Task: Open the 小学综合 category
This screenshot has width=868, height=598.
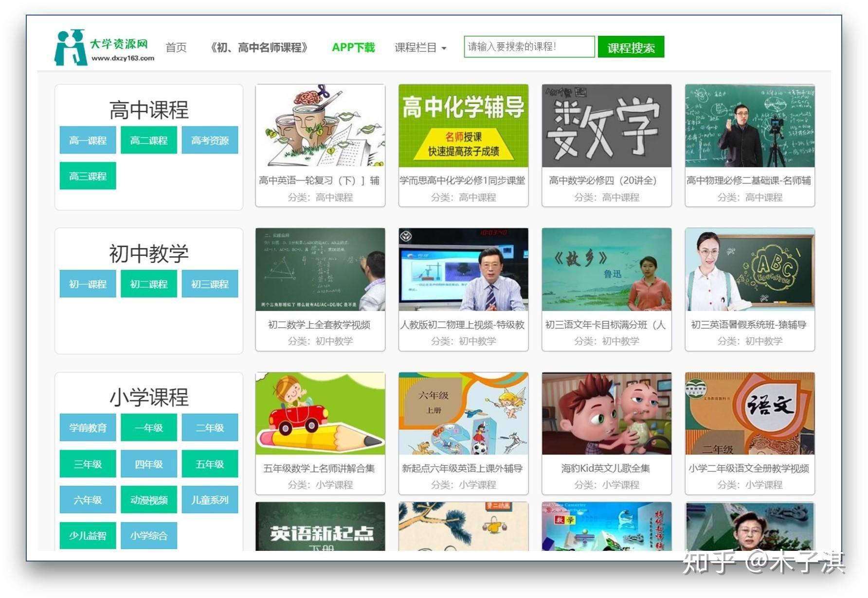Action: tap(149, 536)
